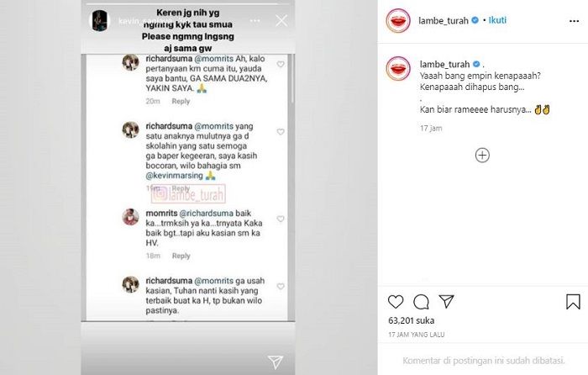
Task: Open the post options three-dots menu
Action: coord(574,21)
